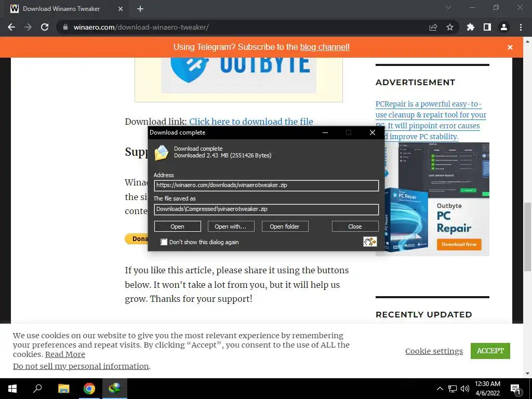Click the site lock icon in address bar
This screenshot has height=399, width=532.
click(x=65, y=27)
